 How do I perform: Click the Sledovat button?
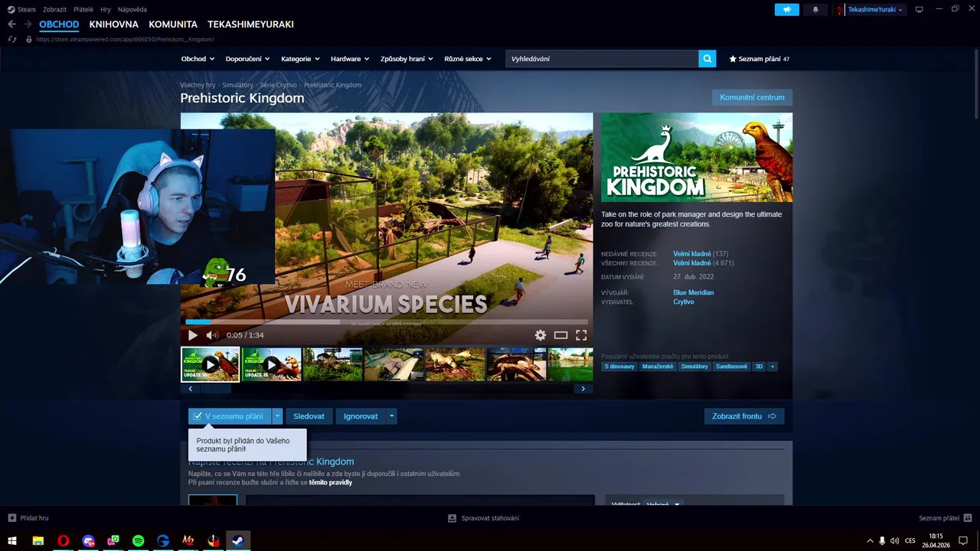[309, 416]
